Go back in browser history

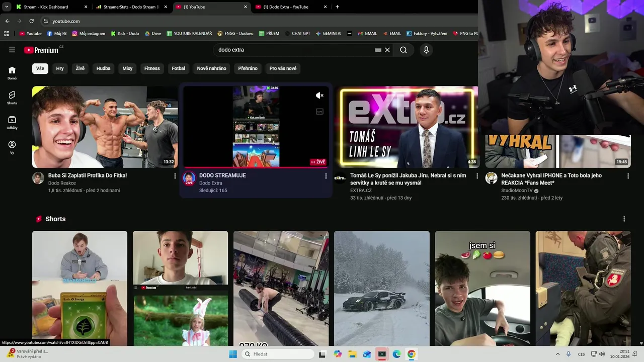coord(7,21)
